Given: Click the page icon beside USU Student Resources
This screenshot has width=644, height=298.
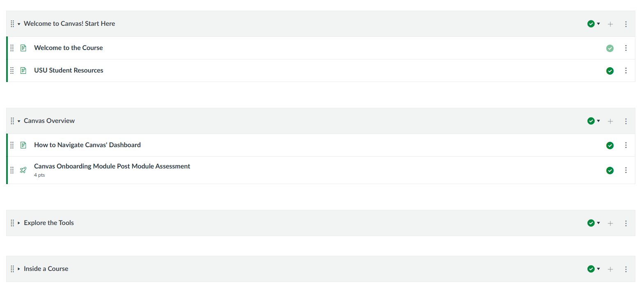Looking at the screenshot, I should click(x=23, y=71).
